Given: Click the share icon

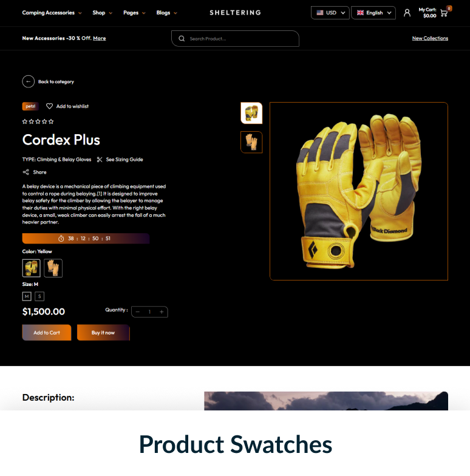Looking at the screenshot, I should click(x=26, y=172).
